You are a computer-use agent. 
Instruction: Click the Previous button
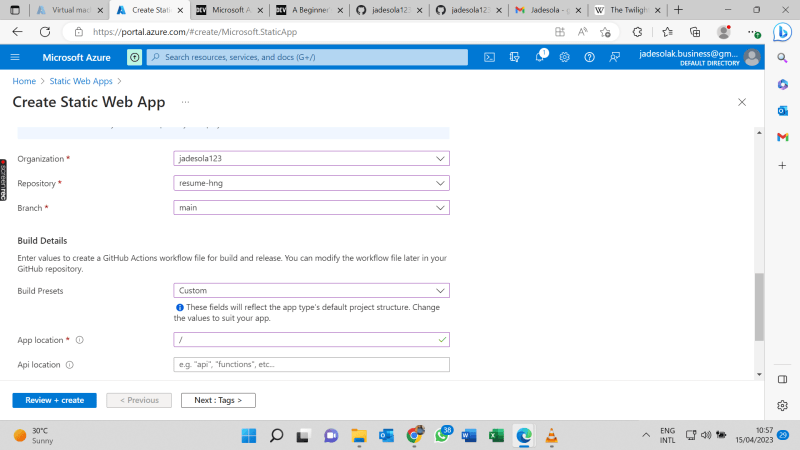coord(139,401)
